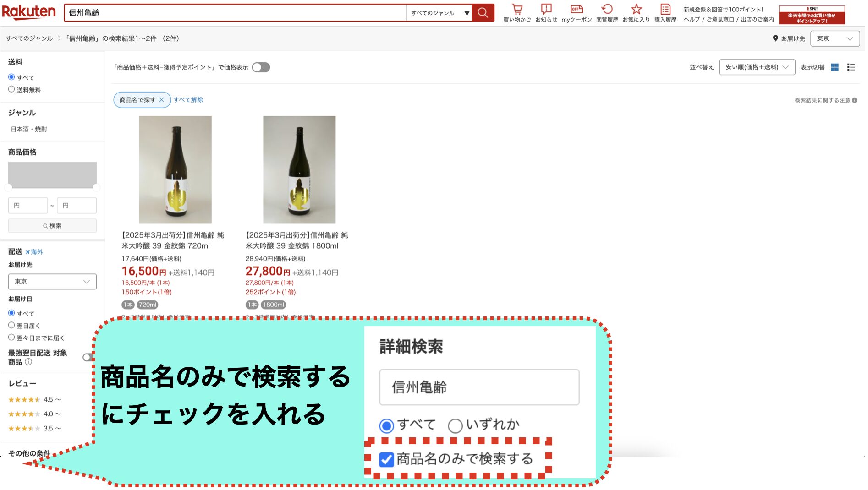Click the 720ml tag badge
868x490 pixels.
[x=148, y=305]
